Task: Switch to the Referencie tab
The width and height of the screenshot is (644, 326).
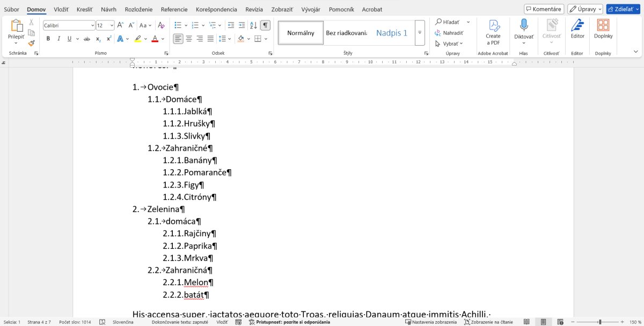Action: click(x=174, y=9)
